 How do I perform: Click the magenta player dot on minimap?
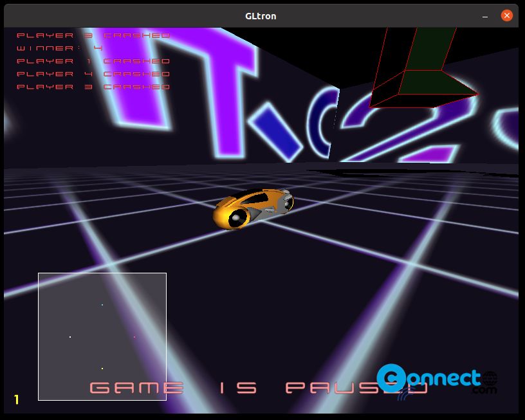pos(134,337)
